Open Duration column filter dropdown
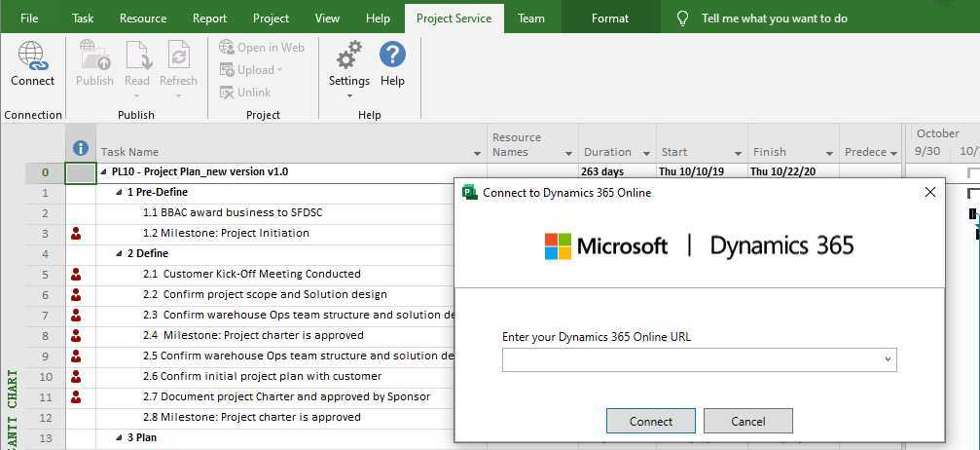Viewport: 980px width, 450px height. click(647, 153)
